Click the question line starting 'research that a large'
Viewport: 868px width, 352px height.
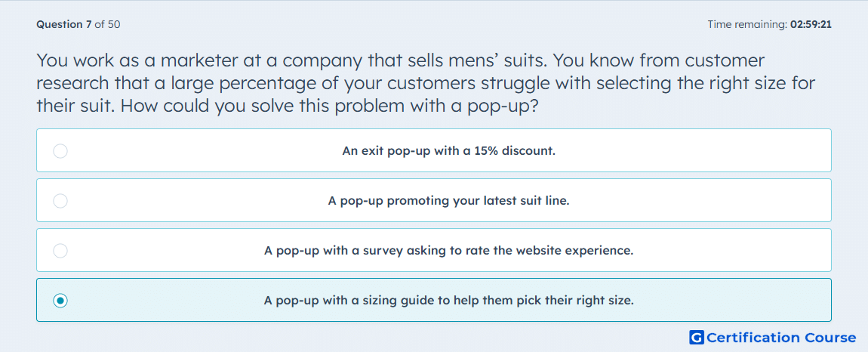[426, 83]
